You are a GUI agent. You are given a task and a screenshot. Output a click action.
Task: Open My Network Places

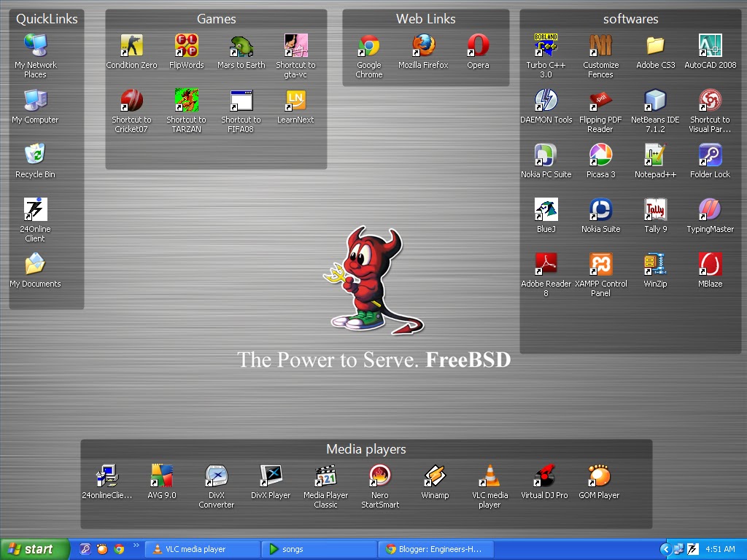(35, 56)
